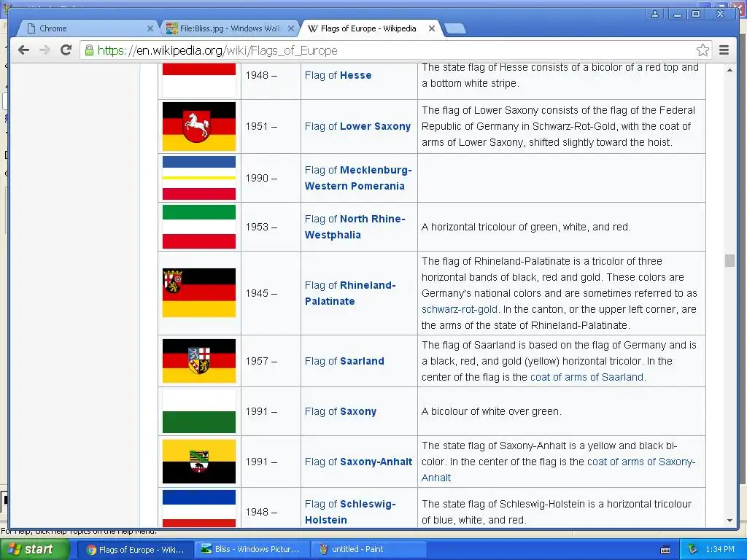This screenshot has width=747, height=560.
Task: Follow the Flag of Hesse link
Action: [338, 75]
